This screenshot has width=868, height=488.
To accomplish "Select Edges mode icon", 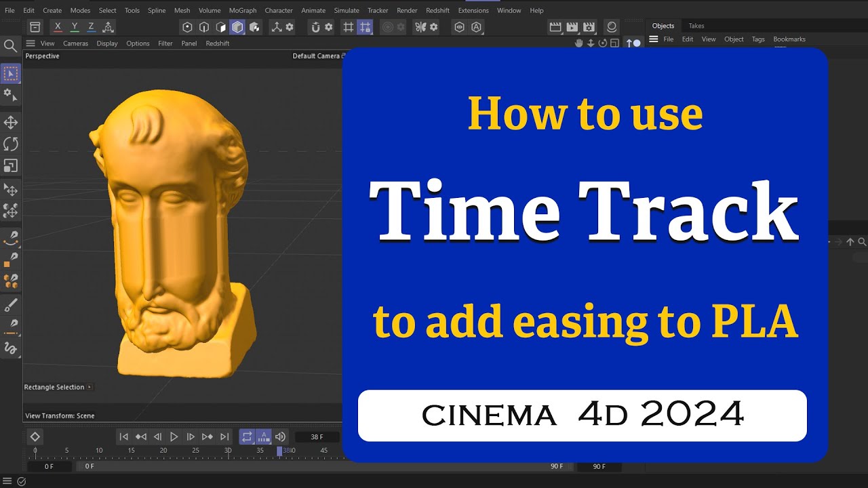I will click(204, 27).
